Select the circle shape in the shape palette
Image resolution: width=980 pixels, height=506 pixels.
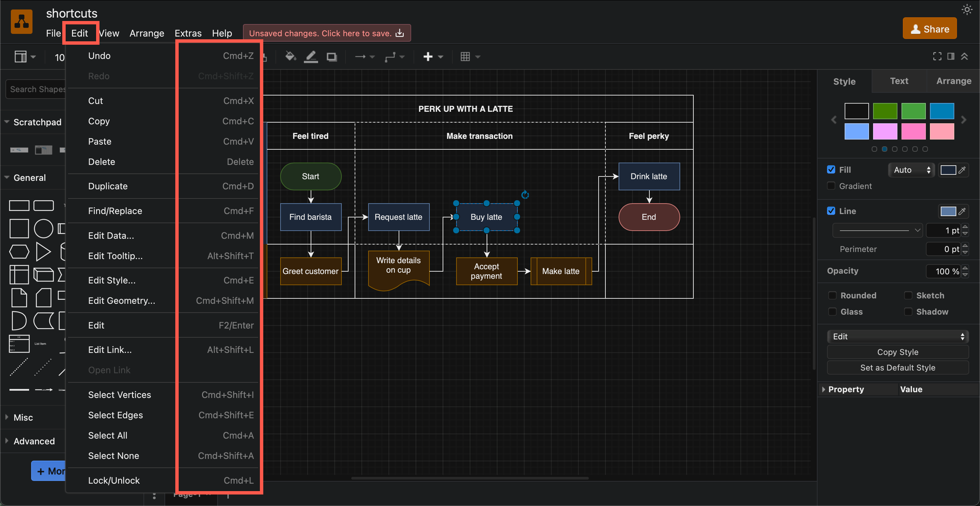coord(43,228)
